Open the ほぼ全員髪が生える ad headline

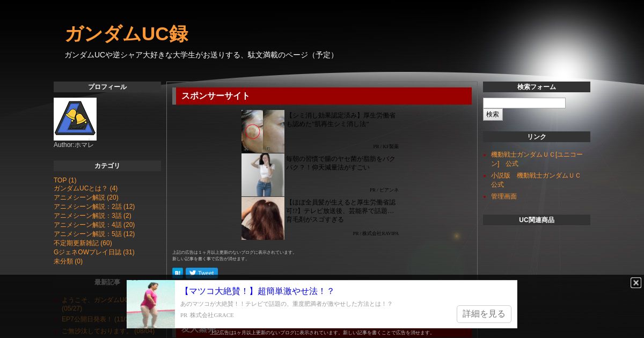pyautogui.click(x=341, y=211)
